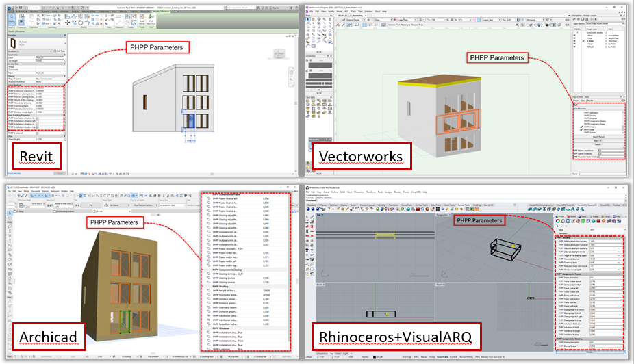Select the Archicad Arrow tool in toolbox
Screen dimensions: 634x364
click(x=10, y=213)
